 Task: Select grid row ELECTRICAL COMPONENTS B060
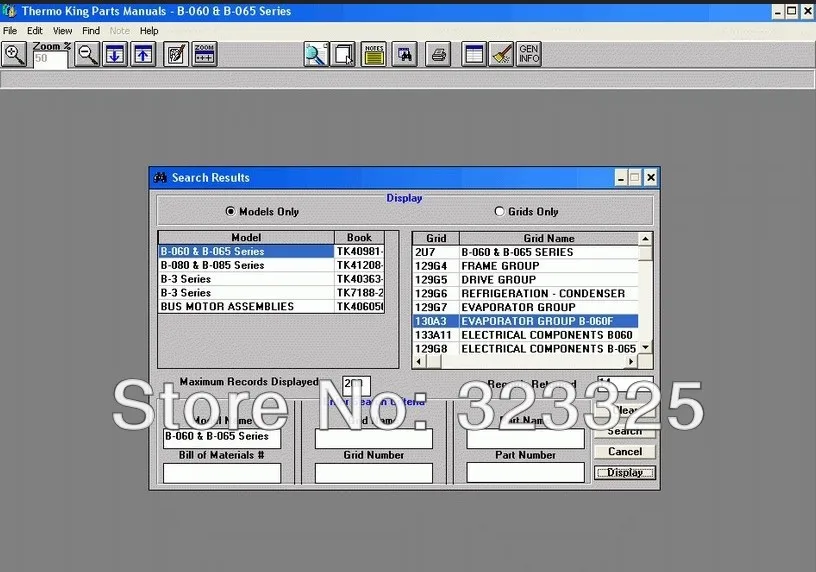coord(526,335)
